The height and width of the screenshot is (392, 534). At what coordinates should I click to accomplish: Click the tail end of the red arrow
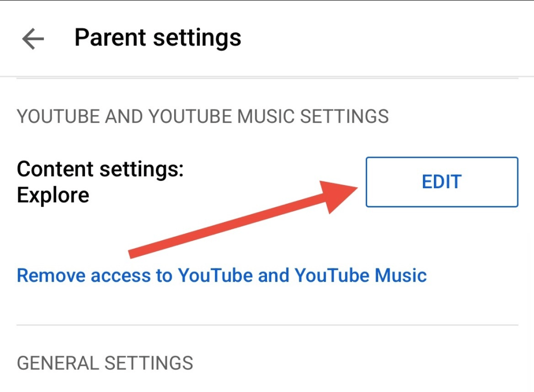tap(131, 254)
